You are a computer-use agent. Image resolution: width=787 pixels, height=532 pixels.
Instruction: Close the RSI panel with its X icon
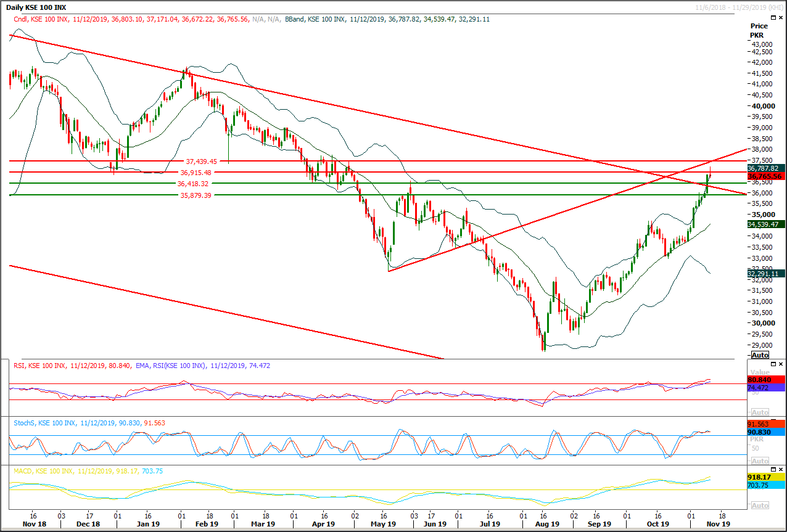click(x=781, y=364)
